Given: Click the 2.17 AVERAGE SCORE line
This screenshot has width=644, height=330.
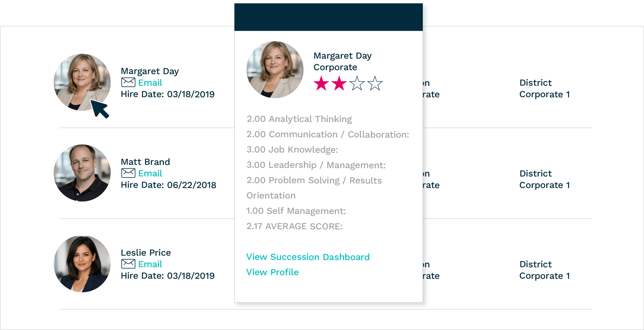Looking at the screenshot, I should pos(295,226).
